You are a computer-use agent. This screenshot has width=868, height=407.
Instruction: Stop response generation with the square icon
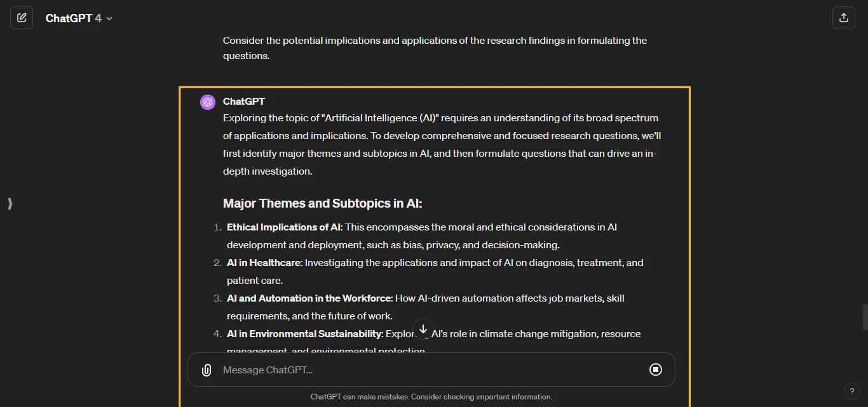tap(656, 370)
